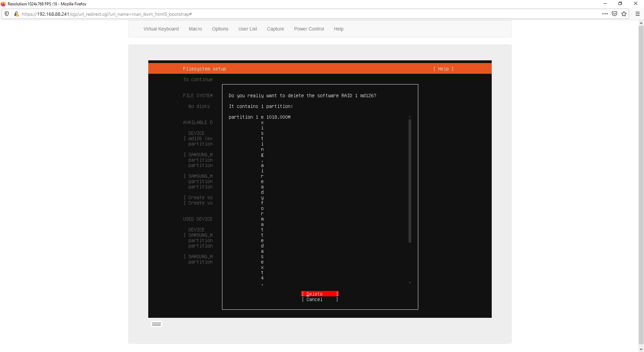
Task: Open the Pocket save icon
Action: [614, 14]
